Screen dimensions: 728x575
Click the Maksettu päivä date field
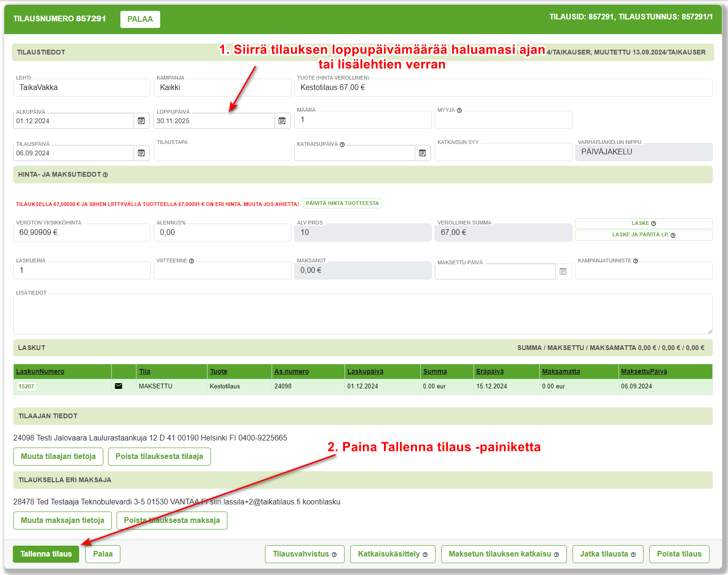495,271
